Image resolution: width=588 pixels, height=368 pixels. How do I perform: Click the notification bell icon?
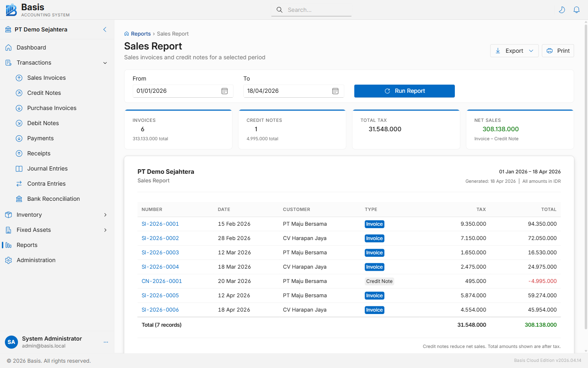click(x=577, y=9)
